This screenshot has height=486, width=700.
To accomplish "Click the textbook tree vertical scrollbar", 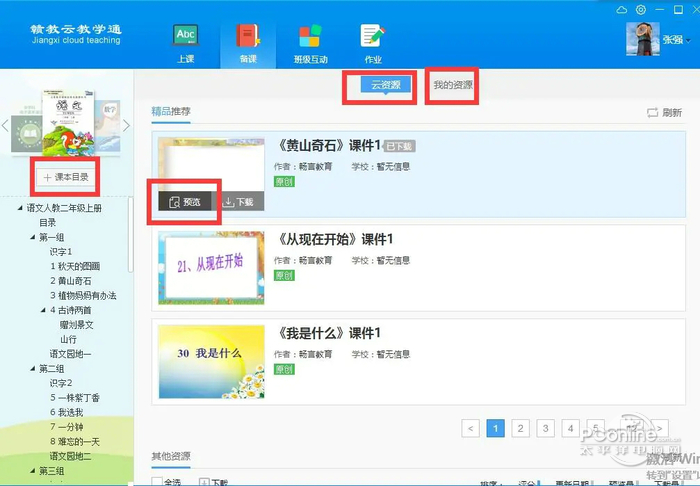I will point(130,235).
